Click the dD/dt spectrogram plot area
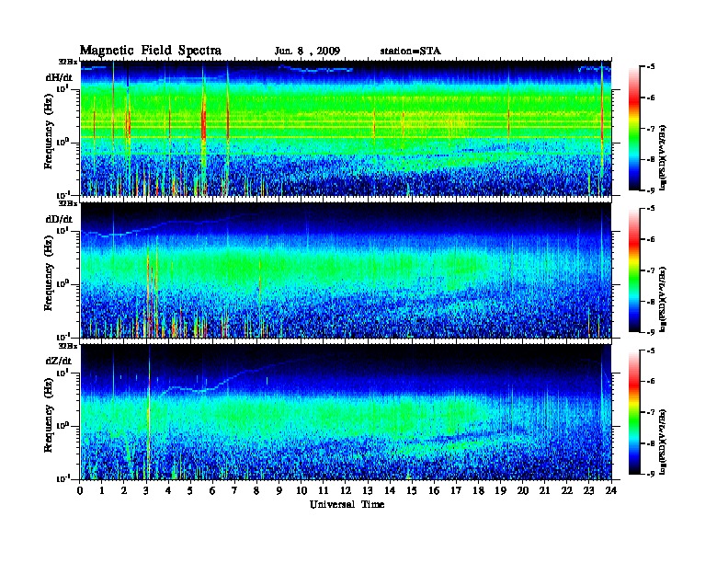This screenshot has height=563, width=728. click(x=346, y=270)
